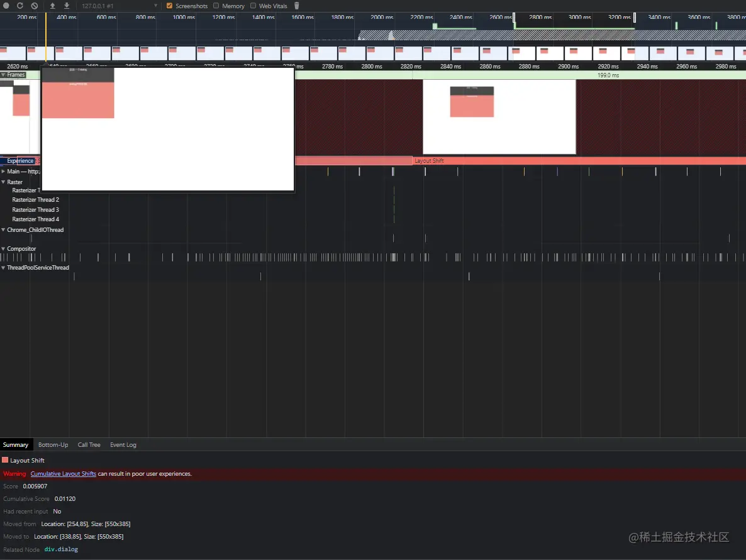
Task: Click the Cumulative Score value 0.01120
Action: [65, 499]
